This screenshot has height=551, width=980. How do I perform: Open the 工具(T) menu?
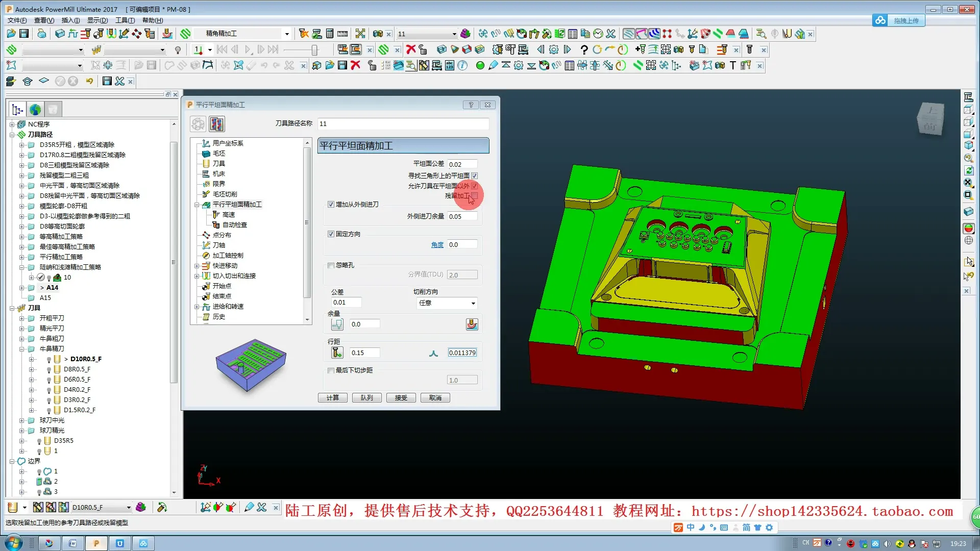(x=125, y=20)
